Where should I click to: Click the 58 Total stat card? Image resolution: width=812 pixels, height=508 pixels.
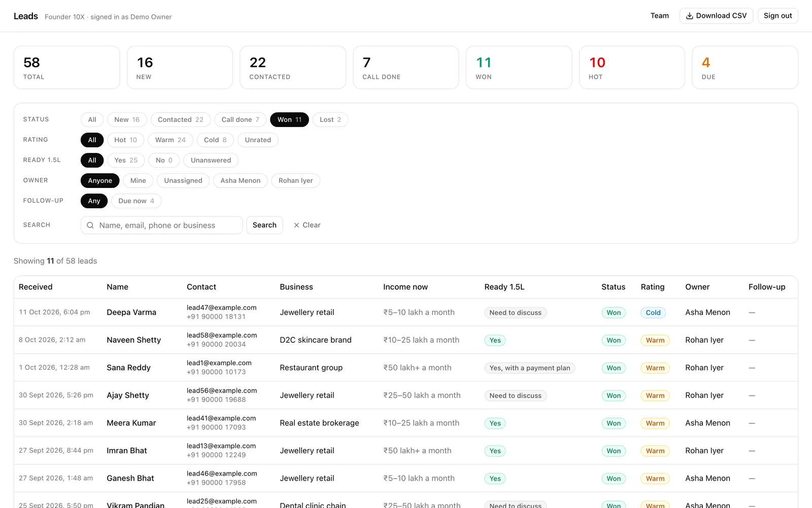[66, 68]
